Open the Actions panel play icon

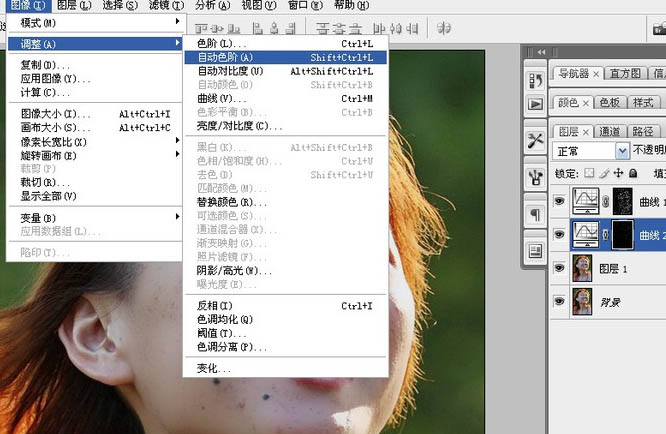point(535,103)
